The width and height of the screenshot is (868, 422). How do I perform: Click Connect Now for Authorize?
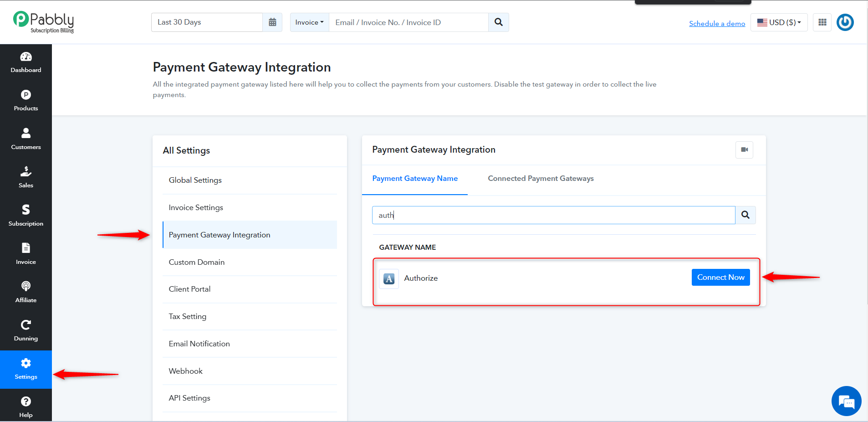[720, 278]
